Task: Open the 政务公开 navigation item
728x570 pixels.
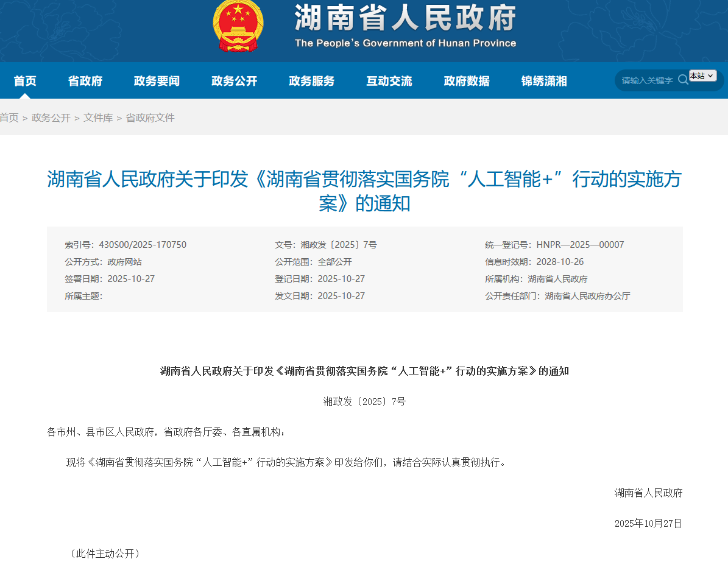Action: click(235, 80)
